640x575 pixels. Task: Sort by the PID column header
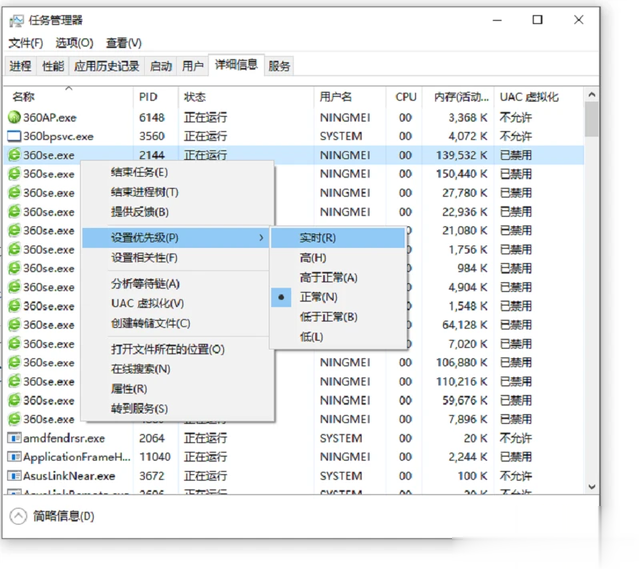156,97
